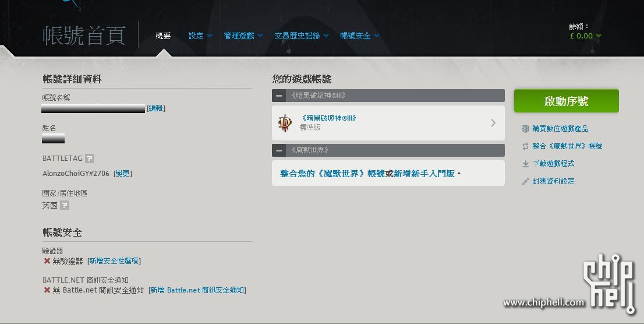Click the red X next to 無 Battle.net 簡訊安全通知
644x324 pixels.
tap(47, 290)
